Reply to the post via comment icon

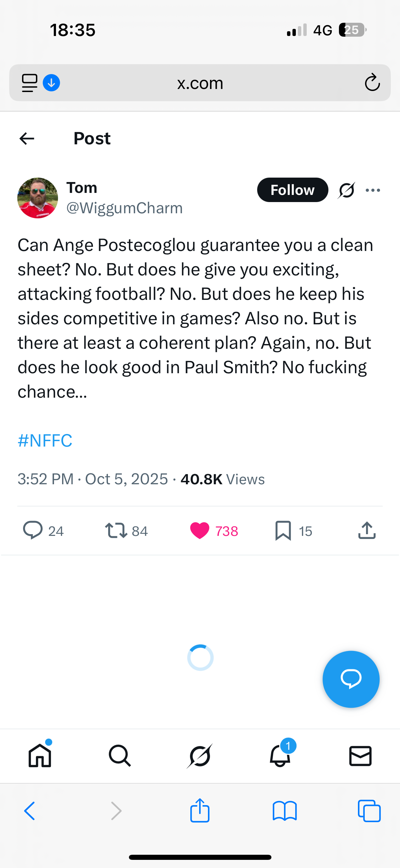point(33,530)
